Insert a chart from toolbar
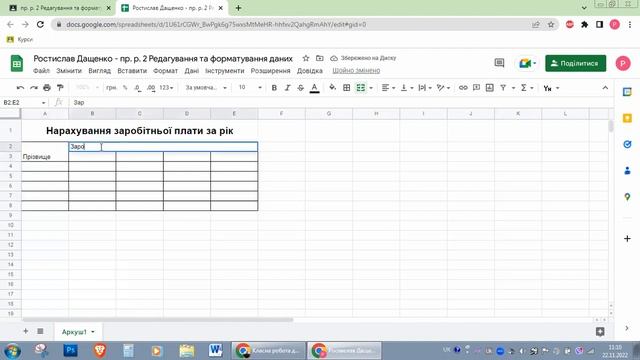The width and height of the screenshot is (640, 360). (490, 88)
